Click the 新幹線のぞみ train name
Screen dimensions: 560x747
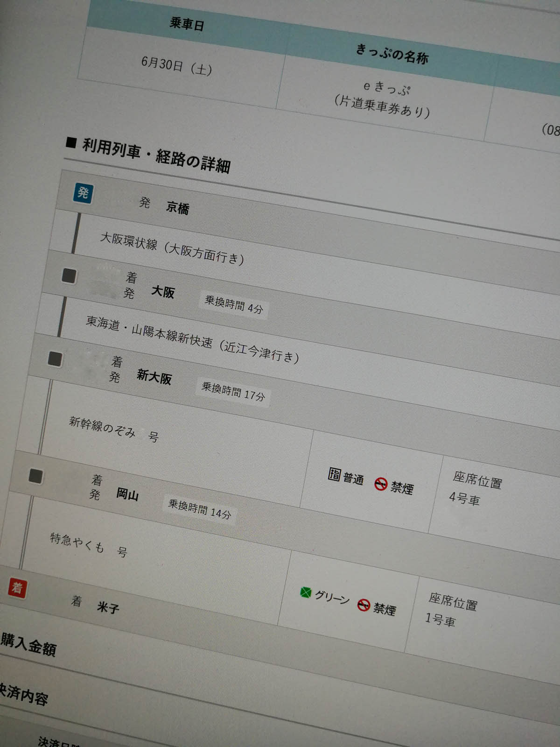pos(102,427)
